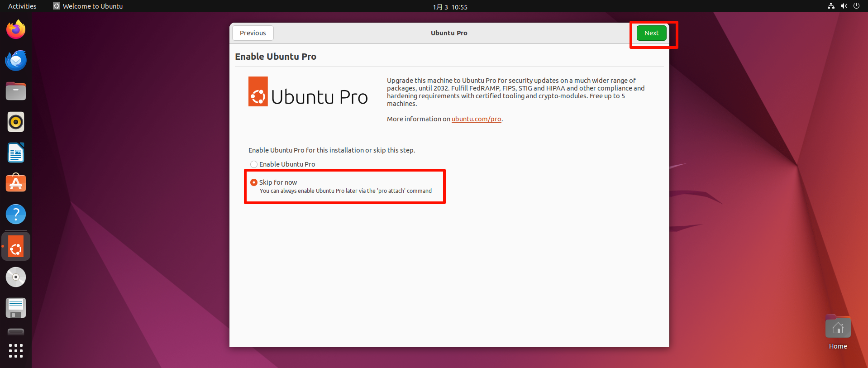Open the Welcome to Ubuntu app menu

[88, 6]
